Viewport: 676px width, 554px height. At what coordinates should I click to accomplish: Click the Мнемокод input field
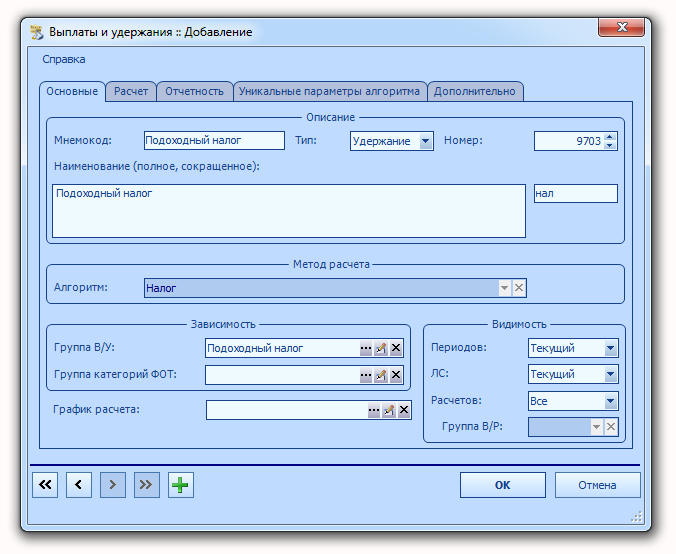(x=214, y=141)
